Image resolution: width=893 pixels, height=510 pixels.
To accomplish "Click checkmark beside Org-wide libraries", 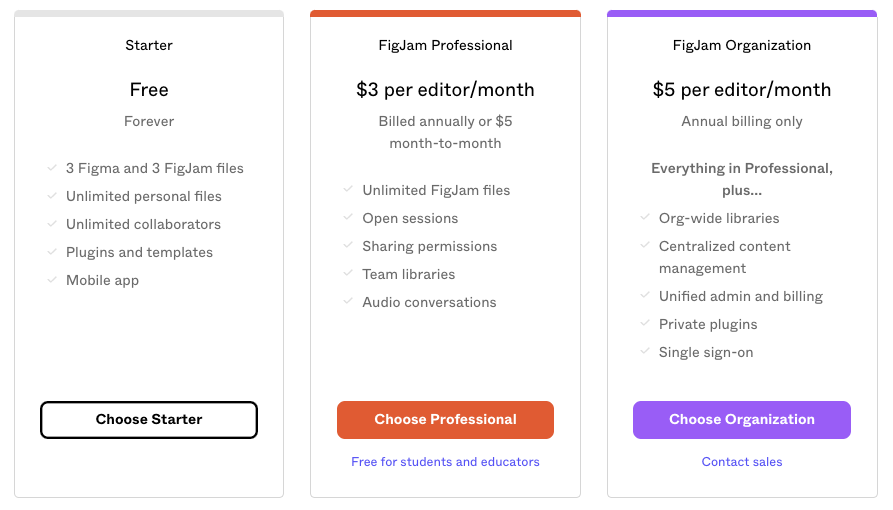I will [644, 218].
